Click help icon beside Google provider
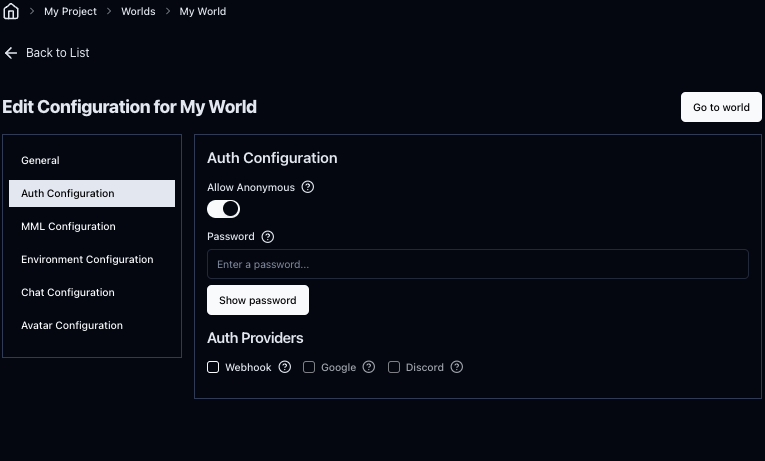The image size is (765, 461). [x=369, y=367]
